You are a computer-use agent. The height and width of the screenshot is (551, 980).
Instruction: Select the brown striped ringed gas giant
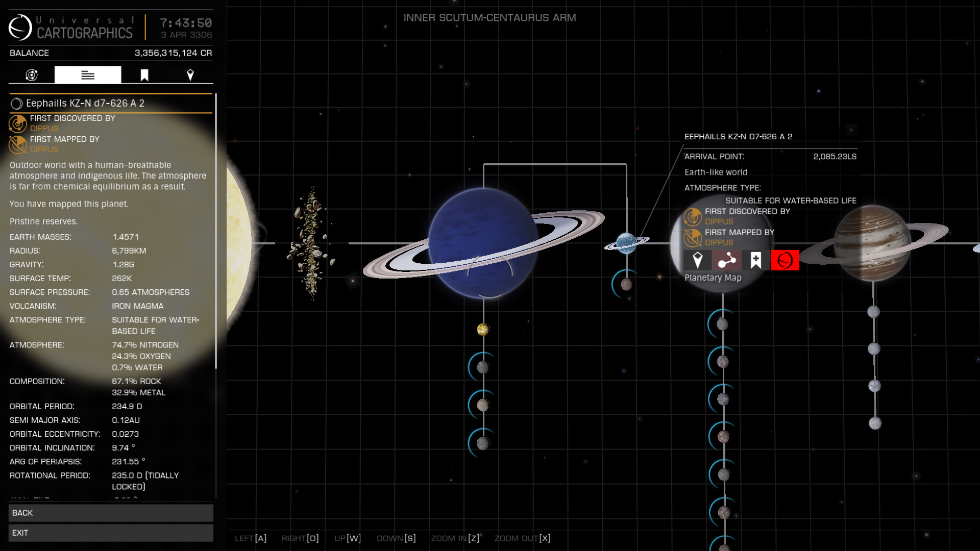pos(872,243)
